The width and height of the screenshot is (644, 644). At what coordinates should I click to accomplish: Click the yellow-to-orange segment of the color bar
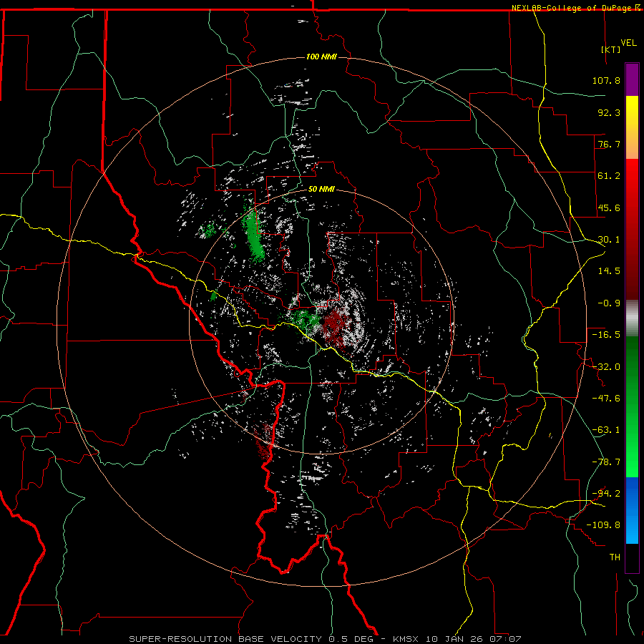coord(632,127)
